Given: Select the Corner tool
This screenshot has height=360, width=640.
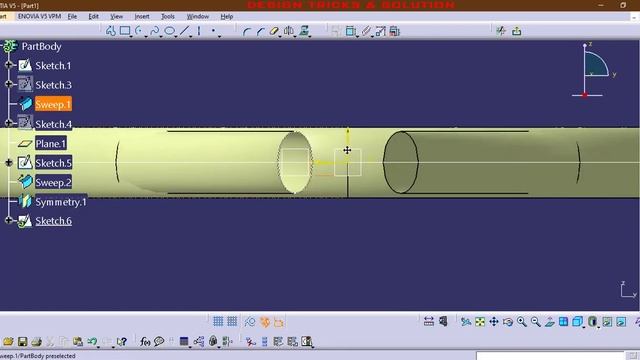Looking at the screenshot, I should [246, 31].
